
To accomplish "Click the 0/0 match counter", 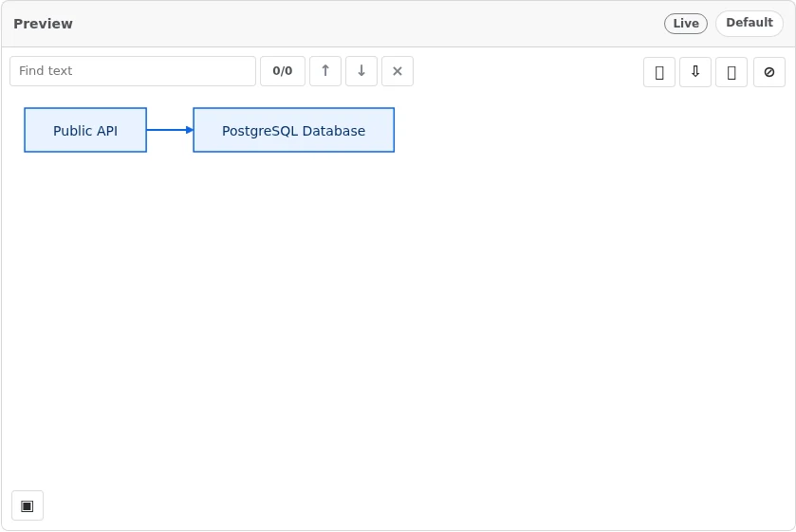I will click(283, 71).
